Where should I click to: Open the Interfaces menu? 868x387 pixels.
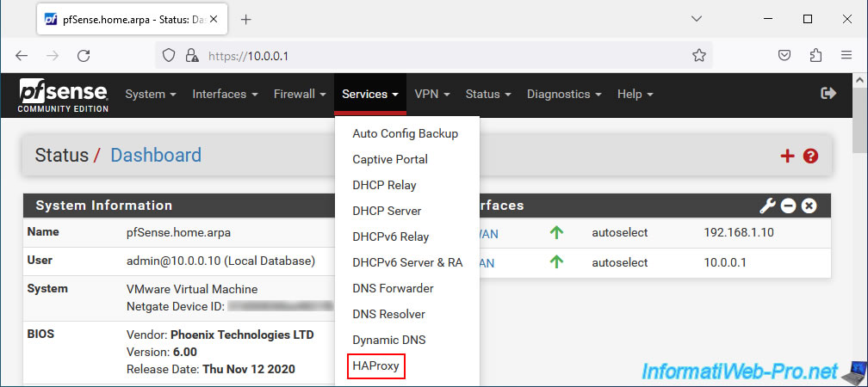click(x=226, y=95)
